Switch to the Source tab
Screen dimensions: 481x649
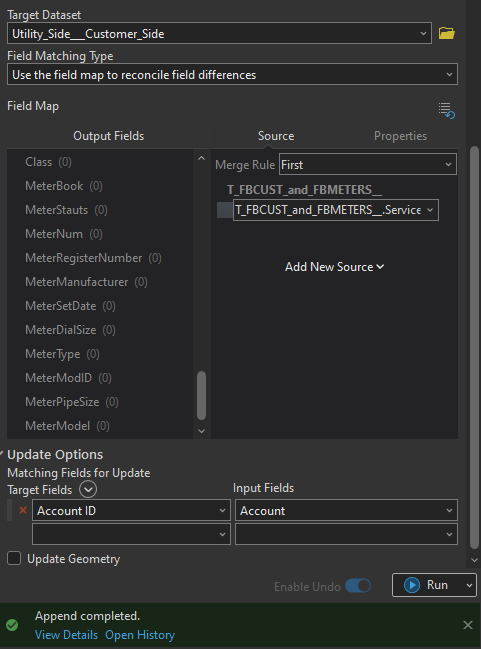pos(276,136)
